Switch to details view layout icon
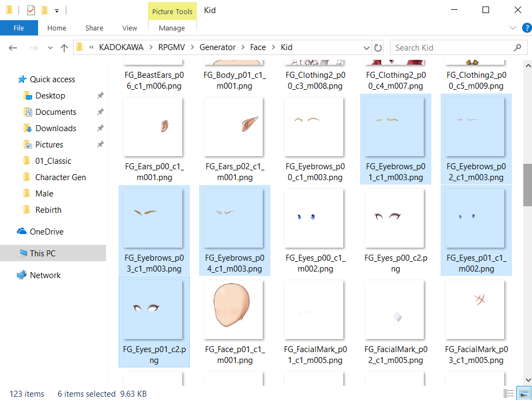The image size is (532, 400). [x=509, y=393]
